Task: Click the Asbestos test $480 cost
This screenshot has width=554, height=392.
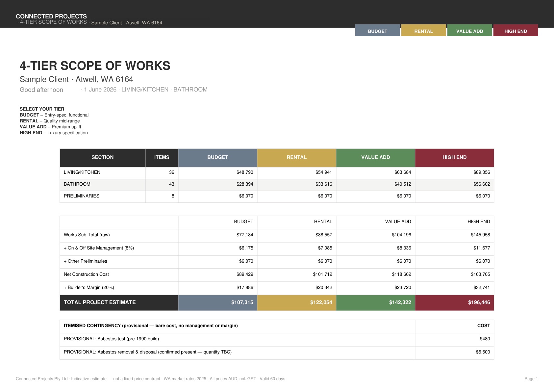Action: [x=485, y=339]
